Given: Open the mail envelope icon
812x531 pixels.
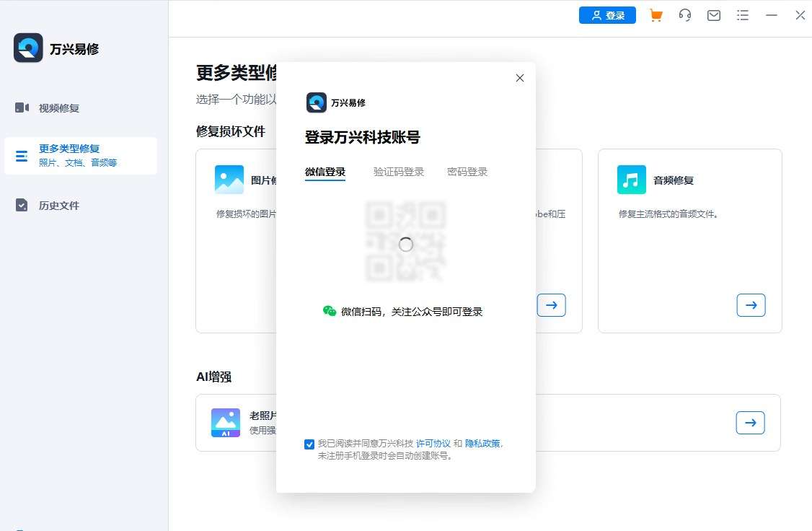Looking at the screenshot, I should point(714,16).
